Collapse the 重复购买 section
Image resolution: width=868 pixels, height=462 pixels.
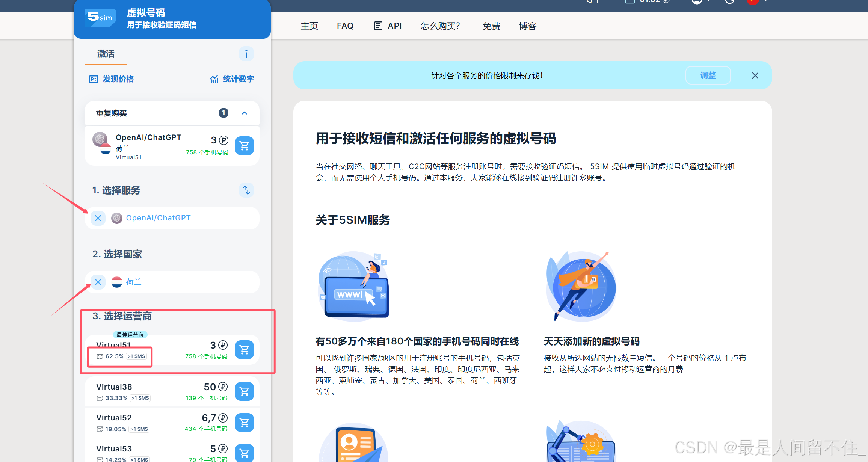[245, 113]
